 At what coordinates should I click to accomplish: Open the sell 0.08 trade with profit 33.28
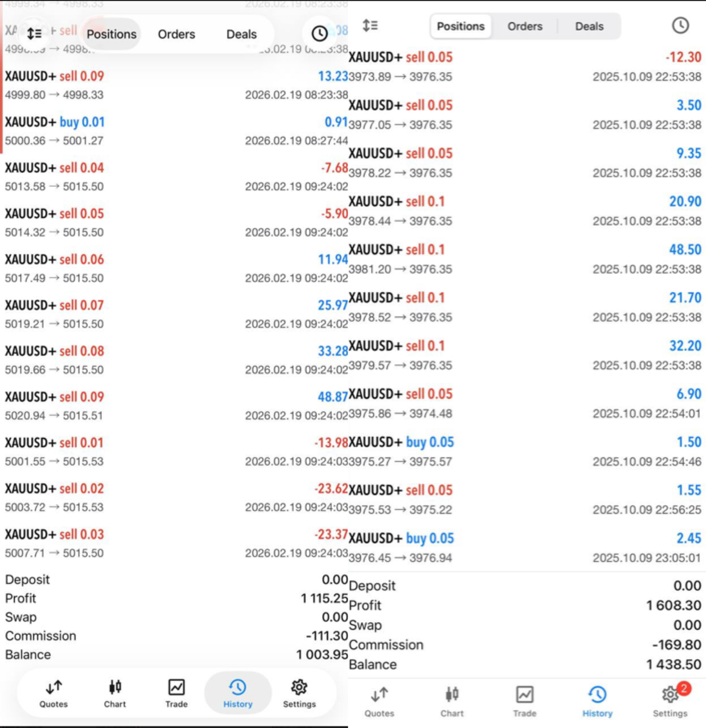coord(176,360)
